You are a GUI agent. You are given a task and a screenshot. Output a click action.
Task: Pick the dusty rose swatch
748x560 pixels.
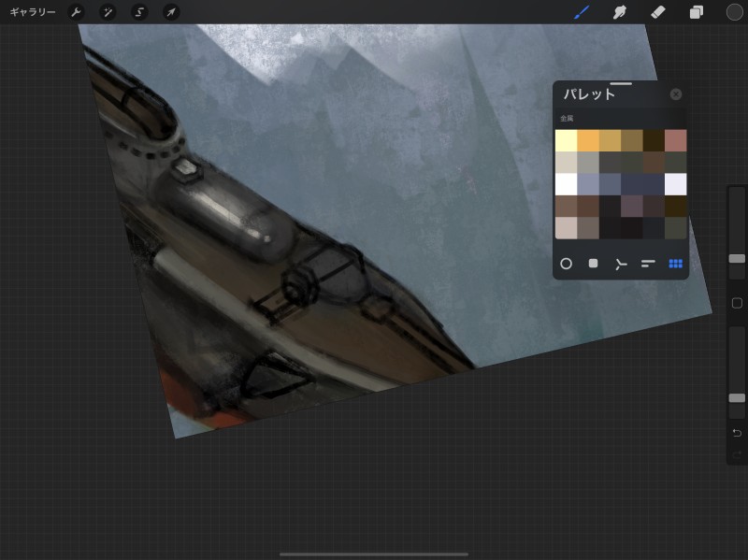pos(675,140)
